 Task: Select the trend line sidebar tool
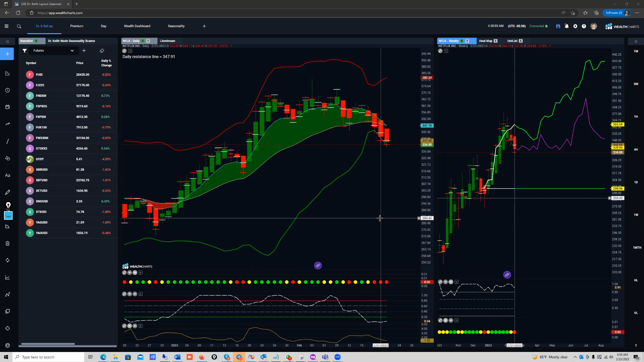7,124
